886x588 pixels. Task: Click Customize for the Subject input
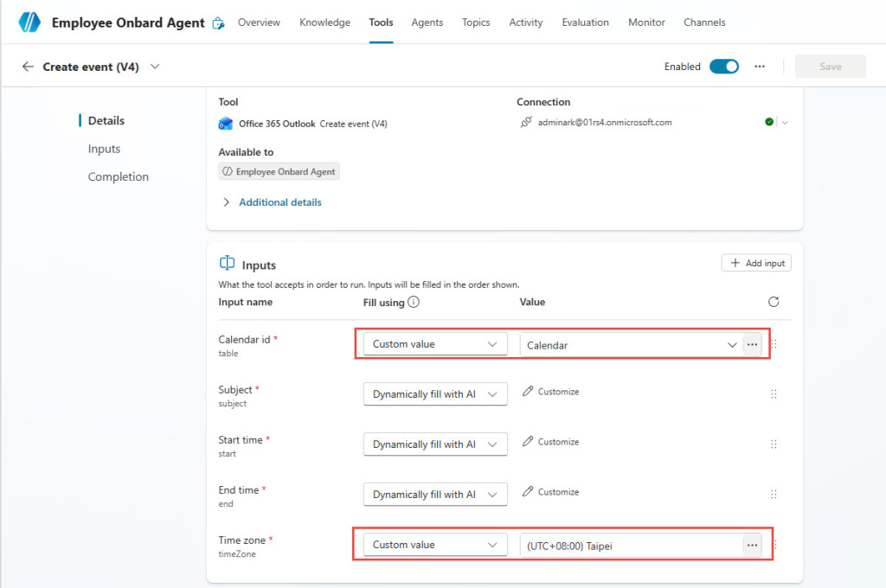(x=551, y=392)
